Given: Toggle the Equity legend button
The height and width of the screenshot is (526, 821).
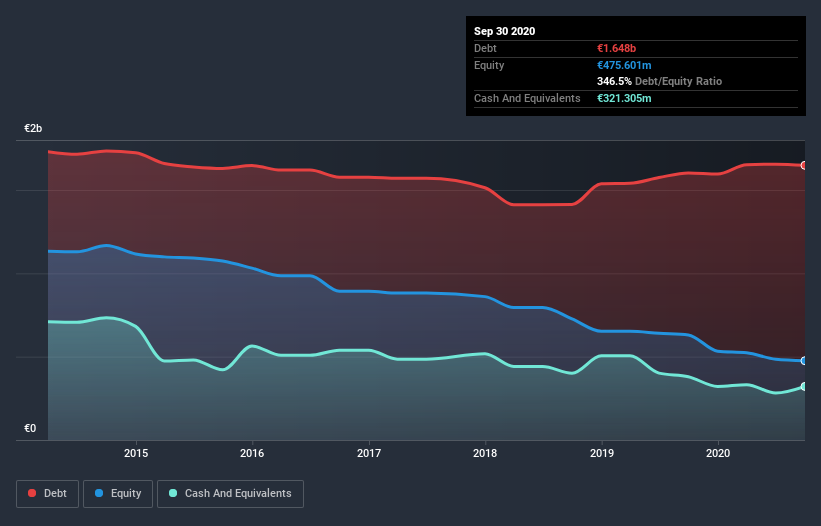Looking at the screenshot, I should (118, 494).
